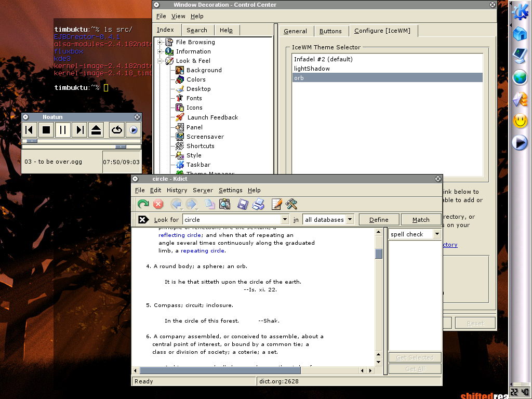Pause the song in Noatun
This screenshot has height=399, width=532.
(x=63, y=130)
